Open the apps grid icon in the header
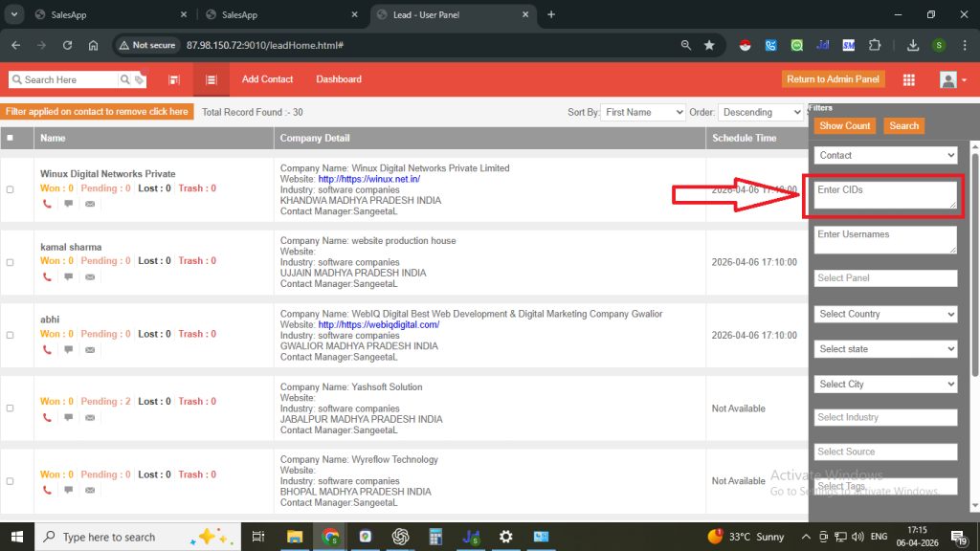Screen dimensions: 980x551 tap(908, 79)
